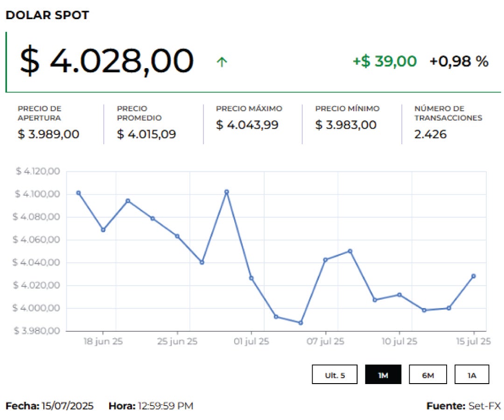Click the last data point at 15 jul 25
The width and height of the screenshot is (504, 420).
tap(473, 276)
